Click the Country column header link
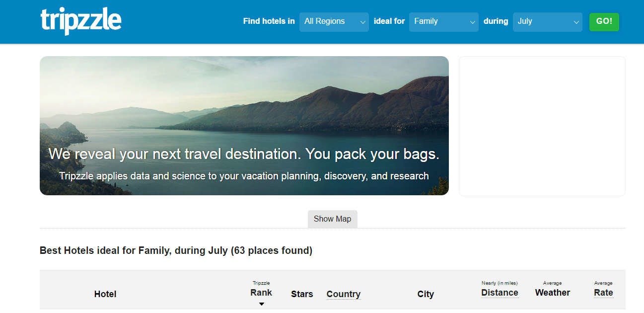This screenshot has width=644, height=313. click(x=343, y=294)
